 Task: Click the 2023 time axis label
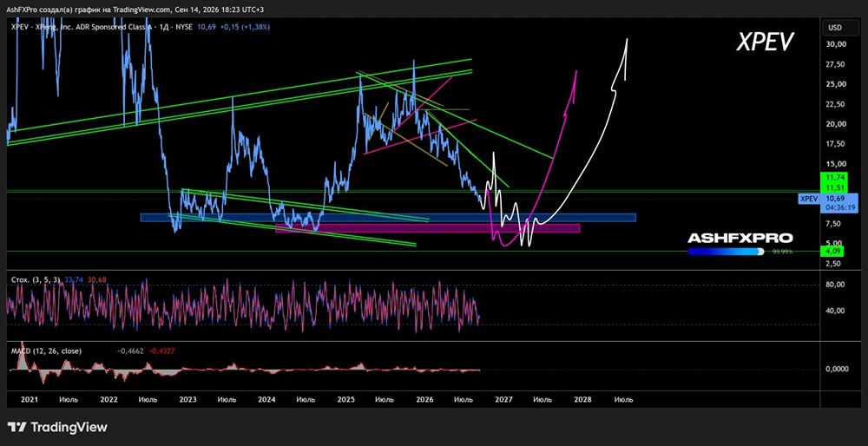188,399
